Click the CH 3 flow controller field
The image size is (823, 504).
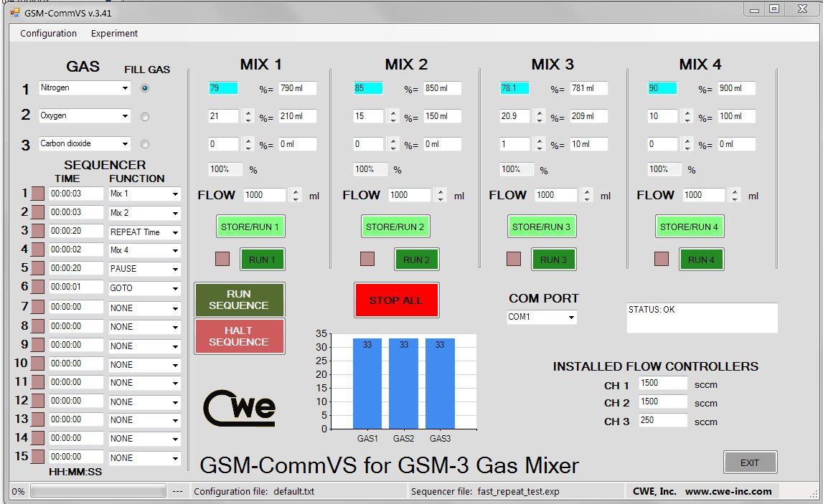[x=662, y=421]
